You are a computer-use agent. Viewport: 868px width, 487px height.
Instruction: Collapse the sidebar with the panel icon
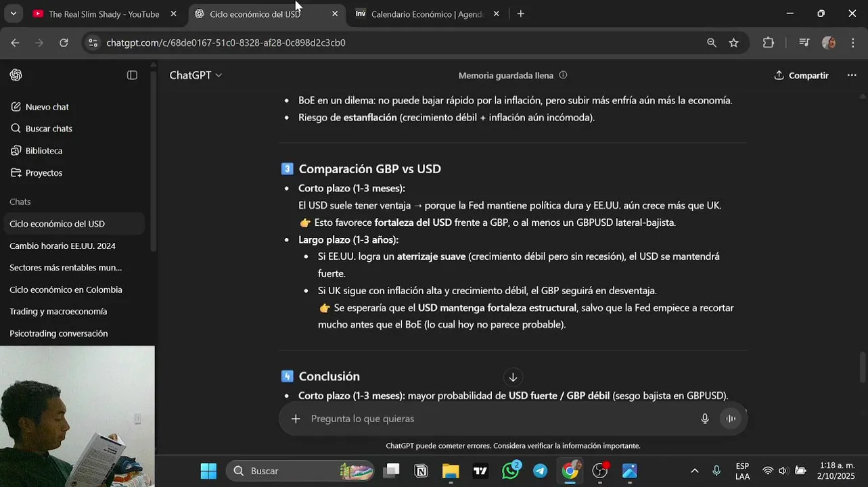pos(132,75)
